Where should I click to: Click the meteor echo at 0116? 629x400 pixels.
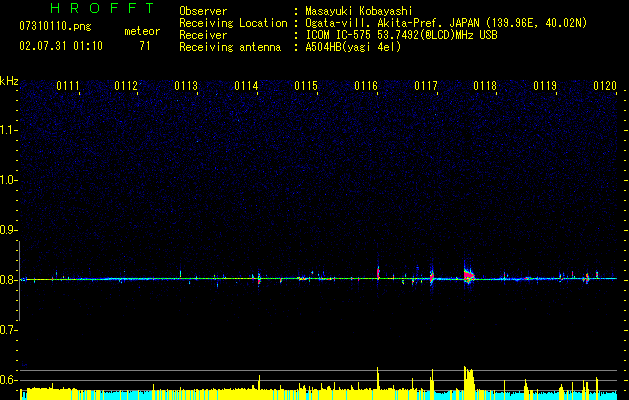(378, 272)
